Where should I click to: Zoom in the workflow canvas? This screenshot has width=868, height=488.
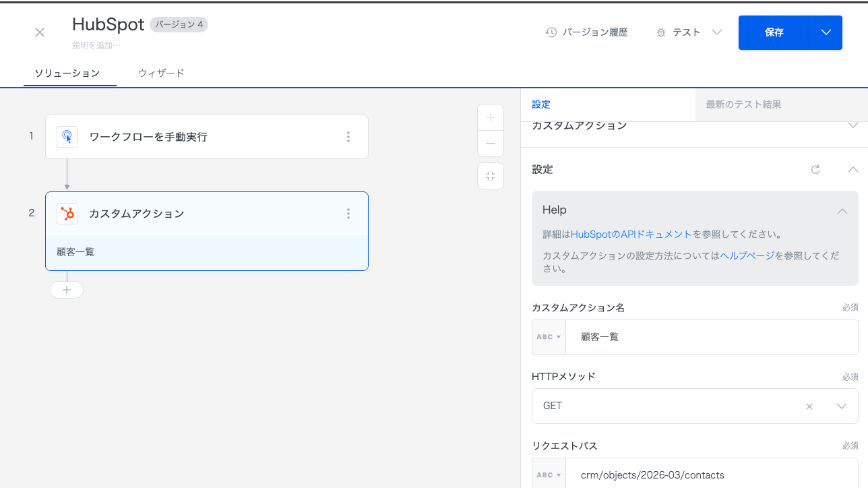pyautogui.click(x=491, y=117)
